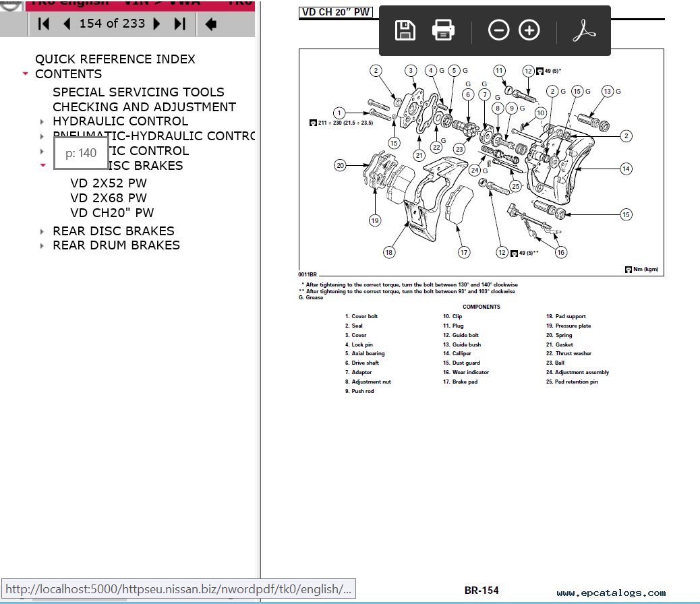Go to previous page arrow
The image size is (700, 604).
pos(67,24)
